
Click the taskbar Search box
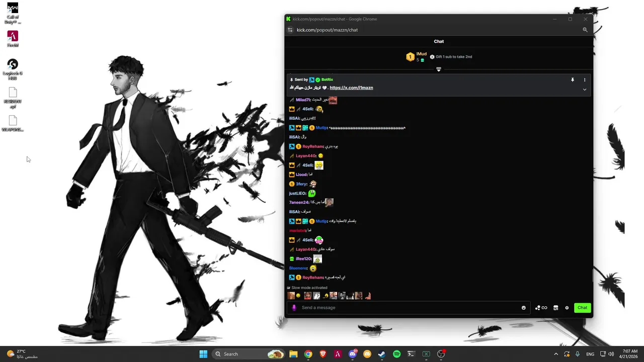(249, 354)
